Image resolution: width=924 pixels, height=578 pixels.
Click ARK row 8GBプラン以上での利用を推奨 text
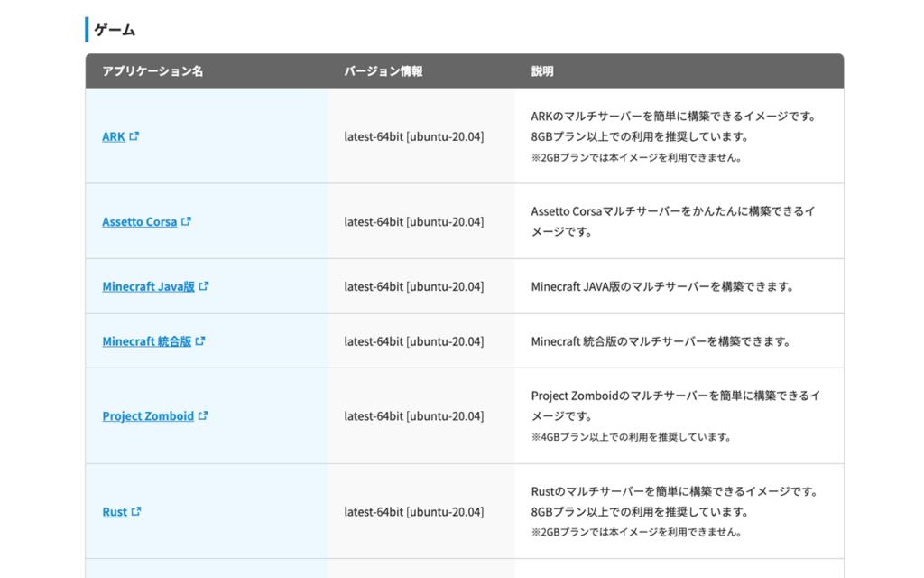point(640,137)
